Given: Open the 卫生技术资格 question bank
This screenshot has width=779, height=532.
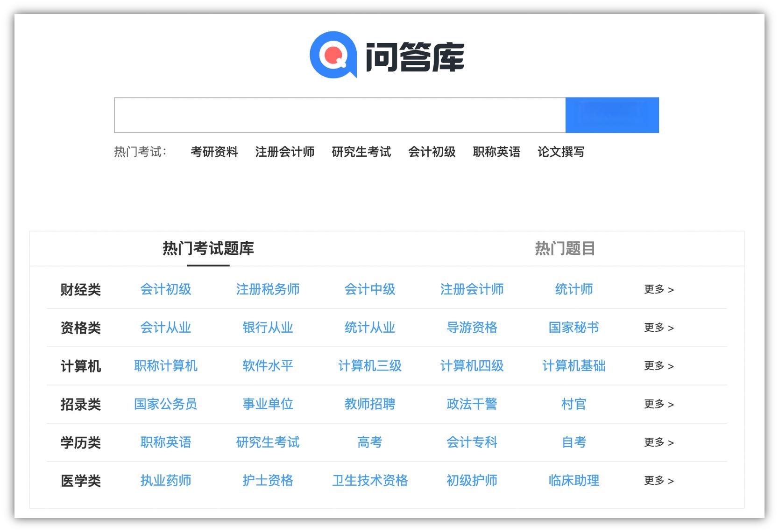Looking at the screenshot, I should coord(370,481).
